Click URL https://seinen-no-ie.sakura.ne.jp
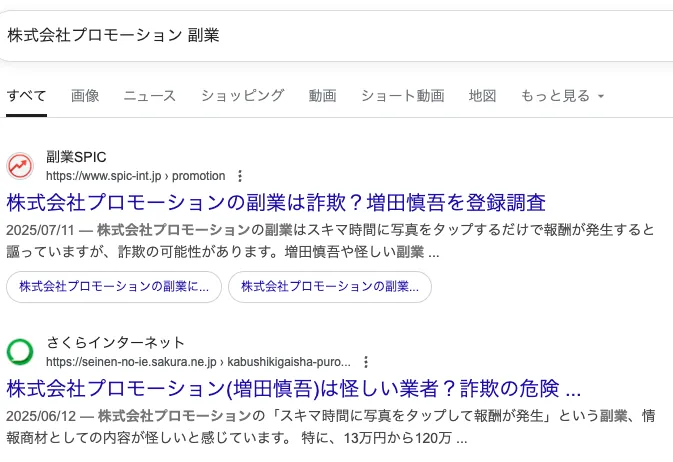The height and width of the screenshot is (462, 673). point(198,362)
